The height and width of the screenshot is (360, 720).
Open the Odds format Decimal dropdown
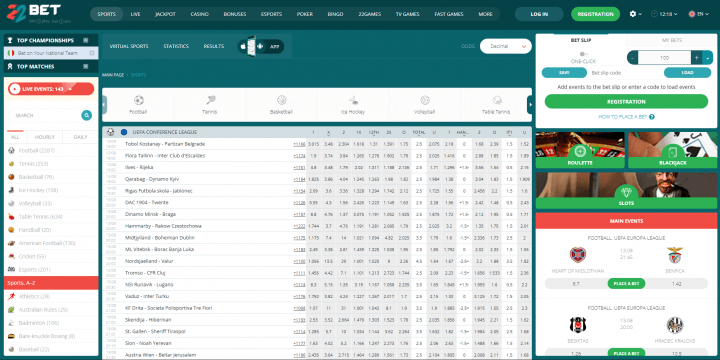[x=506, y=46]
